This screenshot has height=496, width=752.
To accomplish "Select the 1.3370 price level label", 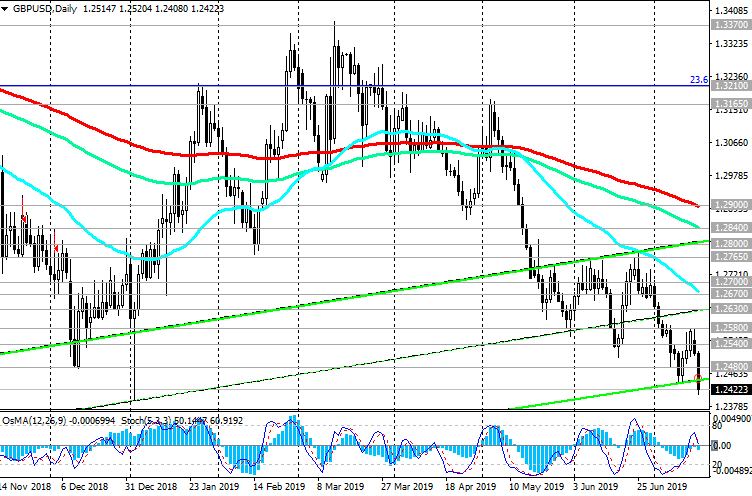I will coord(730,23).
